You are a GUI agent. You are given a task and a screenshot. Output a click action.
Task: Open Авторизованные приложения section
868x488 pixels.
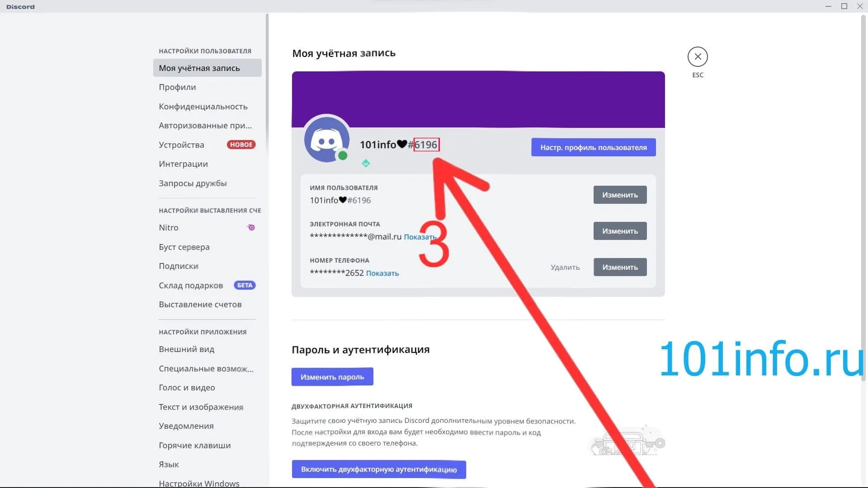click(207, 126)
